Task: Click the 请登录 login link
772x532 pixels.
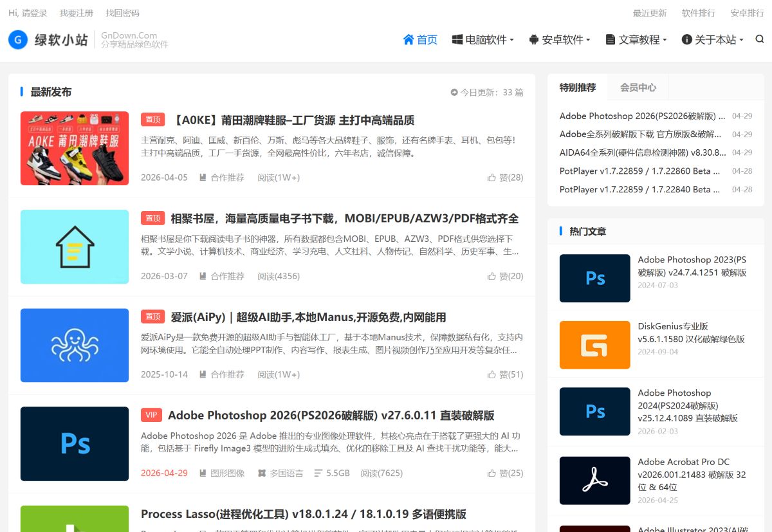Action: (x=35, y=13)
